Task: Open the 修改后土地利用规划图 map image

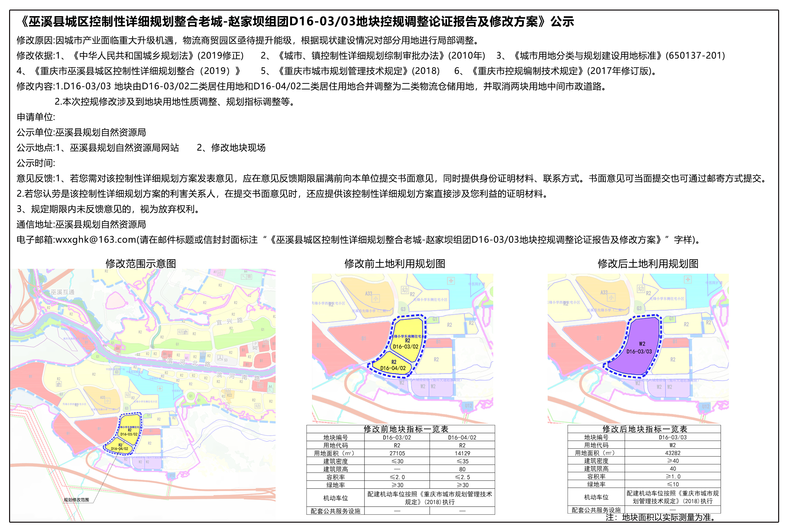Action: pyautogui.click(x=638, y=349)
